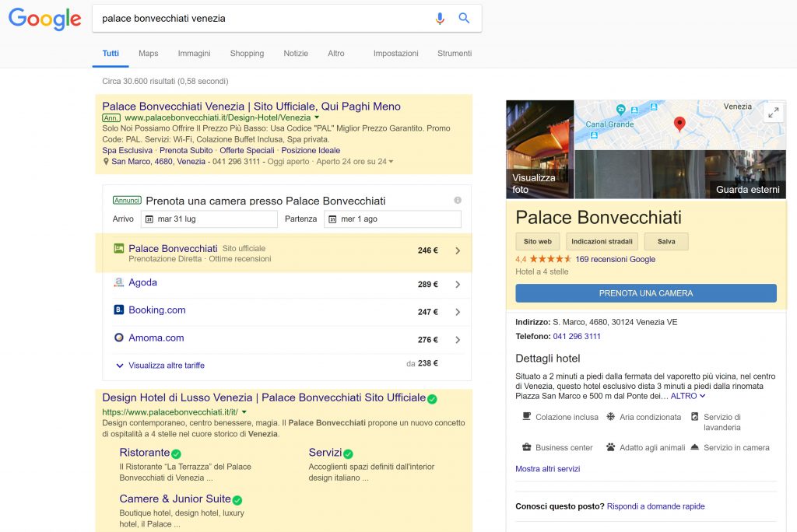797x532 pixels.
Task: Open Booking.com 247 € rate chevron
Action: click(458, 312)
